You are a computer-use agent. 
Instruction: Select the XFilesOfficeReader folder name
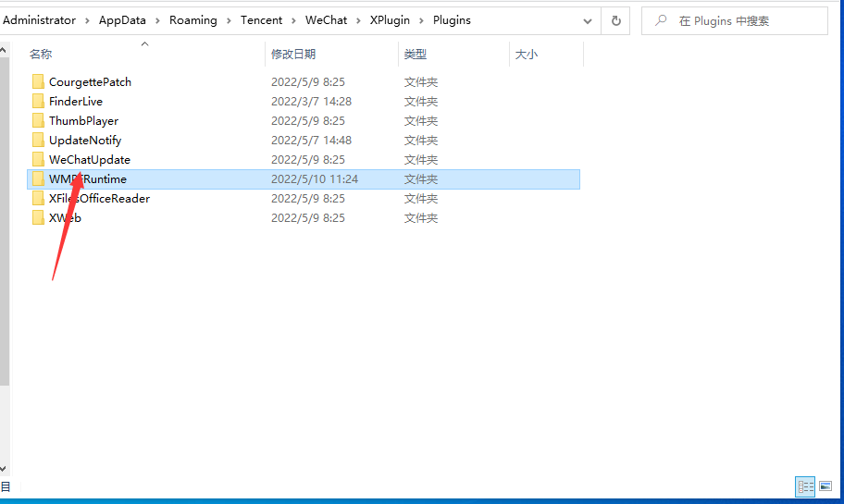point(99,198)
